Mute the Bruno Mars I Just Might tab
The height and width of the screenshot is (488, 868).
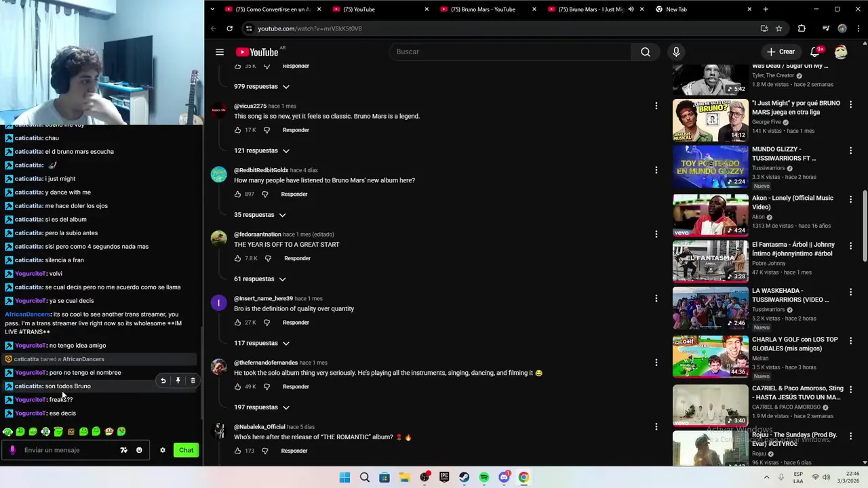(x=631, y=9)
